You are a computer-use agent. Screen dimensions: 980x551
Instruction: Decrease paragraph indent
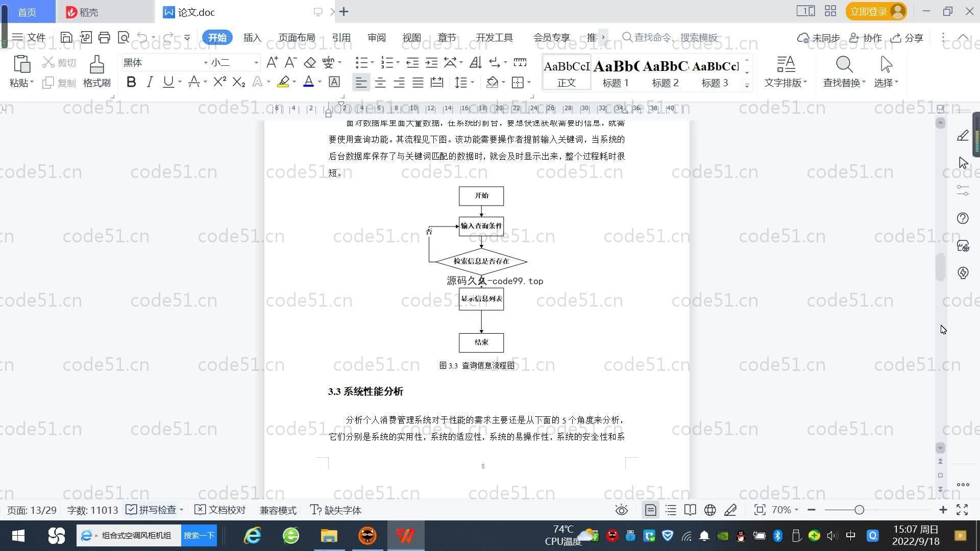pyautogui.click(x=412, y=62)
